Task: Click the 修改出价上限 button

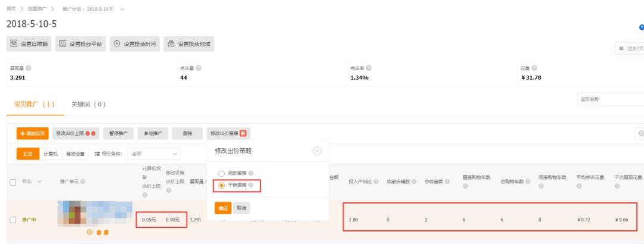Action: click(76, 133)
